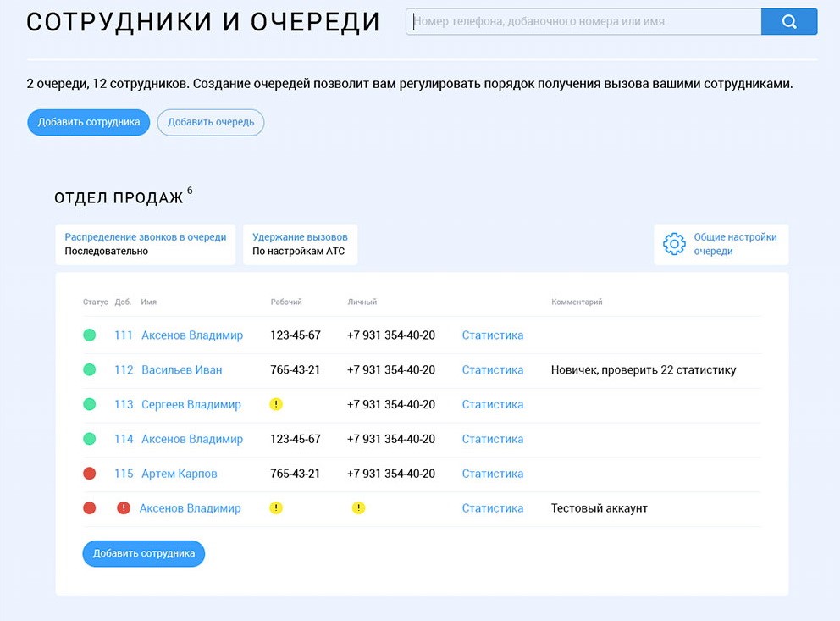Viewport: 840px width, 621px height.
Task: Click yellow work-number warning in Тестовый аккаунт row
Action: (x=276, y=508)
